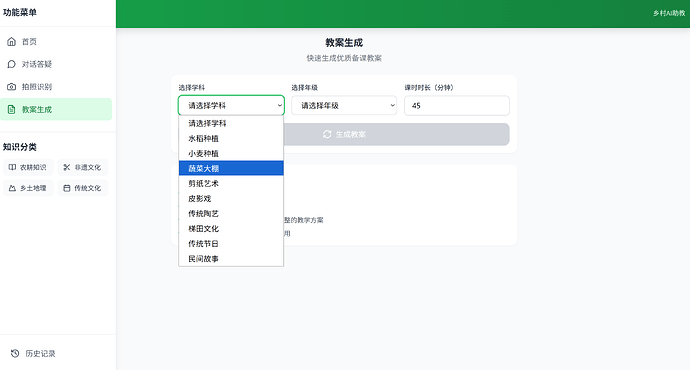Click the 知识分类 section heading

coord(20,147)
